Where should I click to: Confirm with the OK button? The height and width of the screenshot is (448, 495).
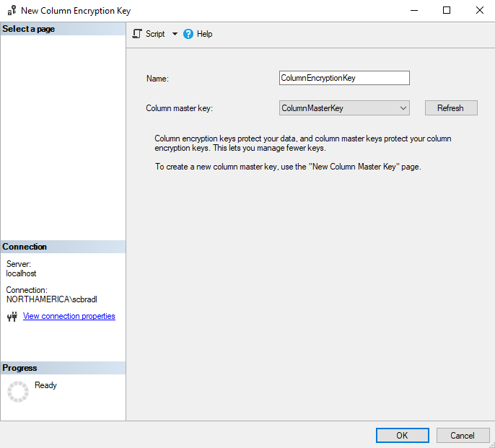pyautogui.click(x=402, y=436)
